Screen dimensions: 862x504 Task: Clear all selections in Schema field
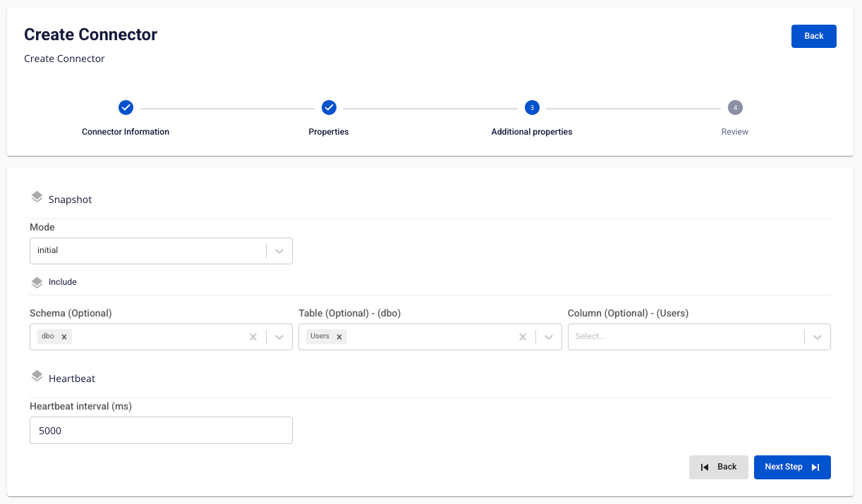pyautogui.click(x=253, y=337)
